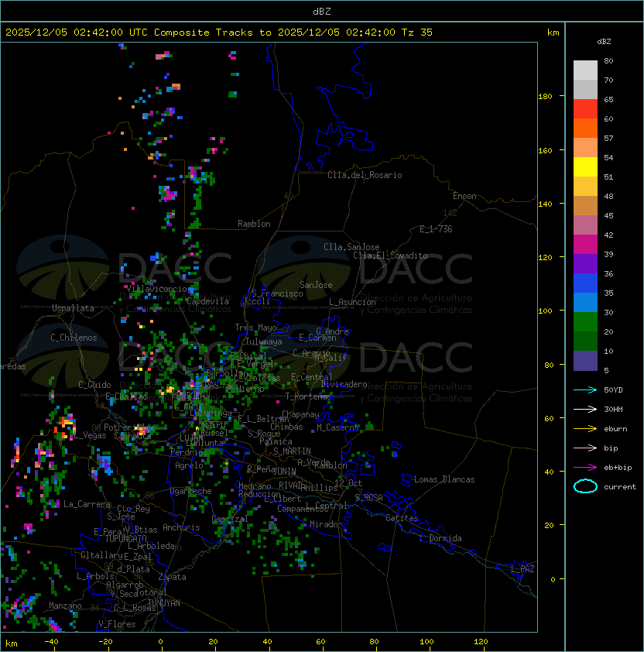
Task: Click the TUPUNGATO map label
Action: click(125, 538)
